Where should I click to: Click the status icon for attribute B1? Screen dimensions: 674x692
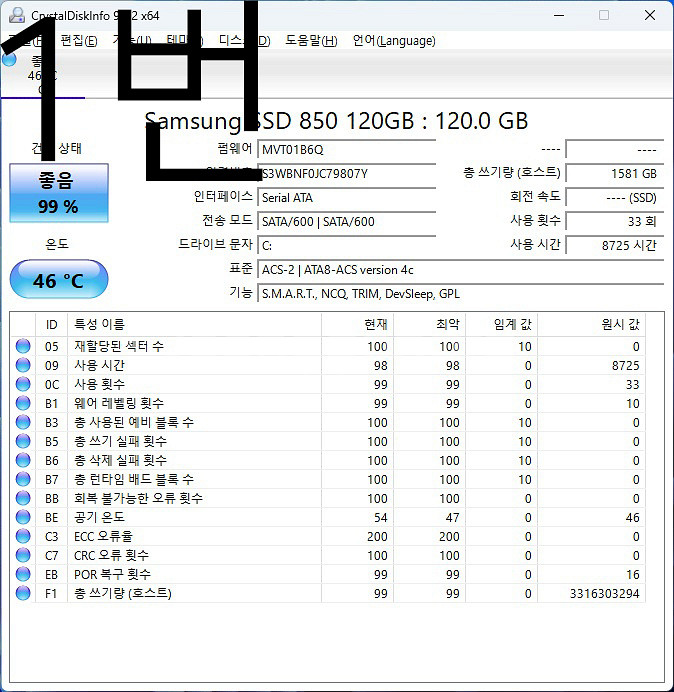(23, 403)
